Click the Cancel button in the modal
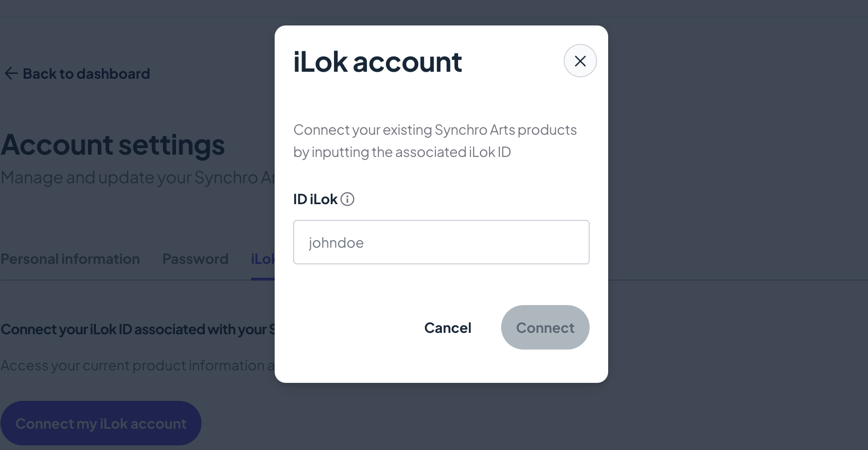This screenshot has width=868, height=450. (447, 327)
